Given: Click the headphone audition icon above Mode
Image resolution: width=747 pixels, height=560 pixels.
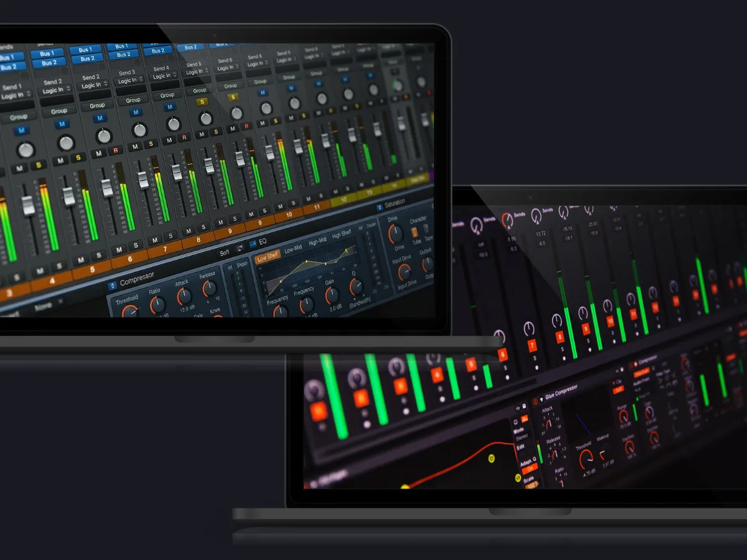Looking at the screenshot, I should pyautogui.click(x=516, y=422).
